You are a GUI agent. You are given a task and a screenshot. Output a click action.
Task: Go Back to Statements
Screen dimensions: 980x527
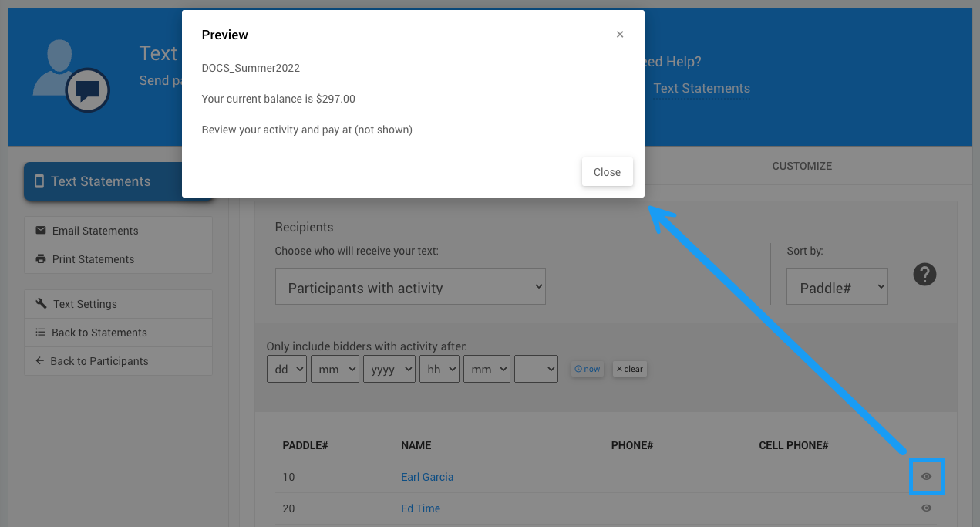coord(118,333)
